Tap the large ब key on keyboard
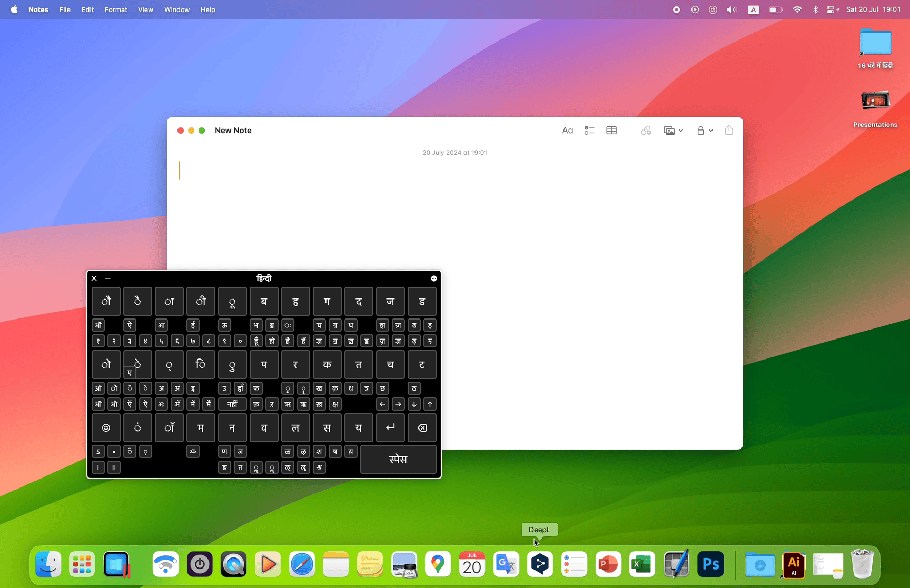This screenshot has height=588, width=910. coord(264,302)
